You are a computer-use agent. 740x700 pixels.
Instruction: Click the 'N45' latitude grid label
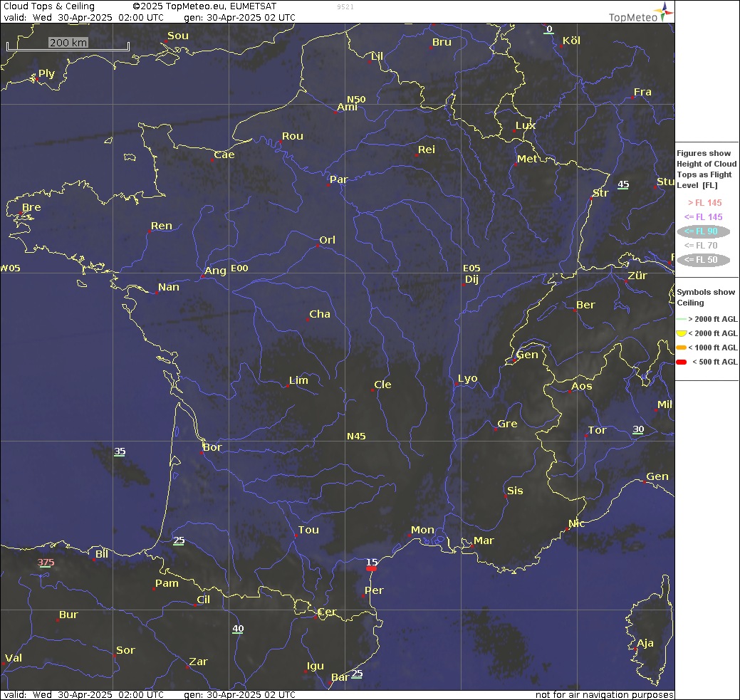(x=356, y=436)
